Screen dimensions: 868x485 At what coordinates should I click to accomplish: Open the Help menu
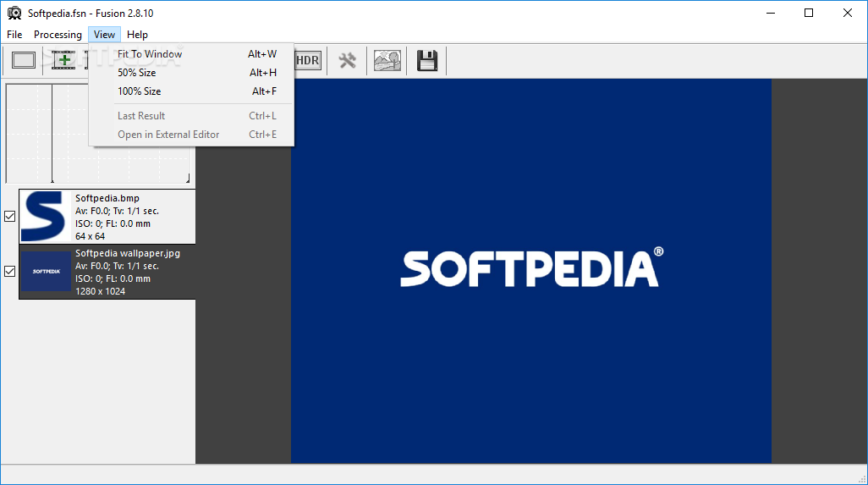click(x=137, y=35)
